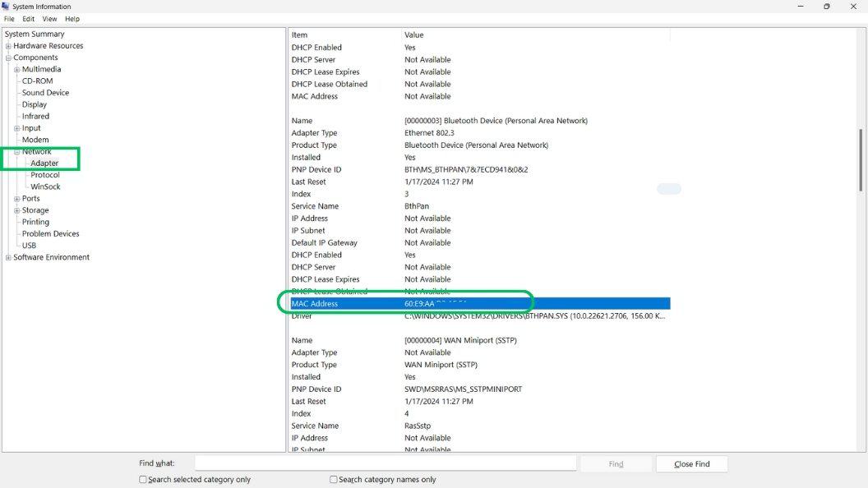This screenshot has width=868, height=488.
Task: Select the Problem Devices node
Action: [52, 233]
